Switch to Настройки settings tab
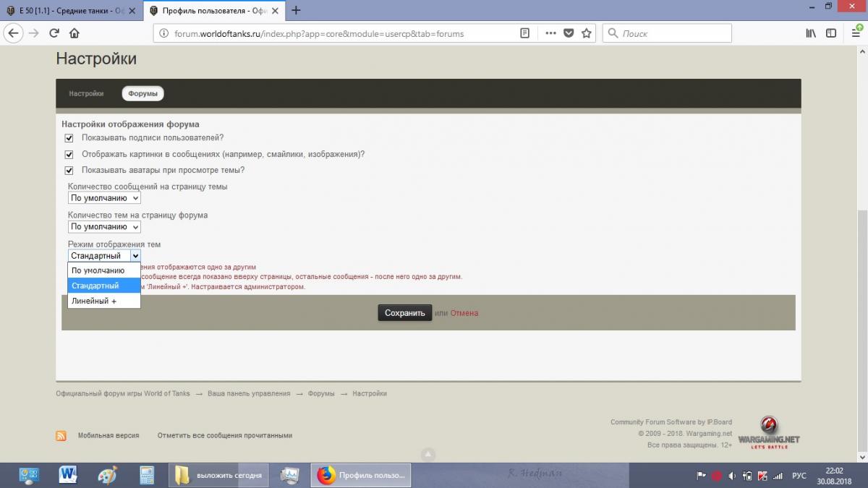This screenshot has width=868, height=488. [x=86, y=94]
